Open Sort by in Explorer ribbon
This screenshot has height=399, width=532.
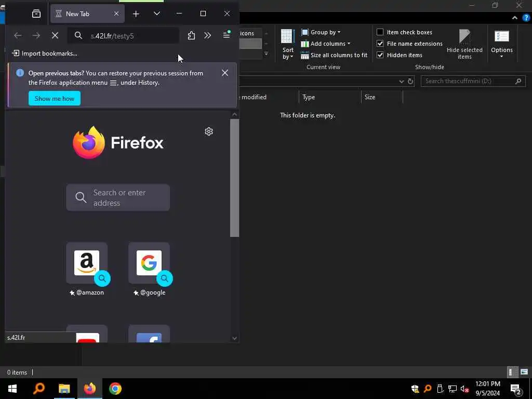[x=288, y=45]
